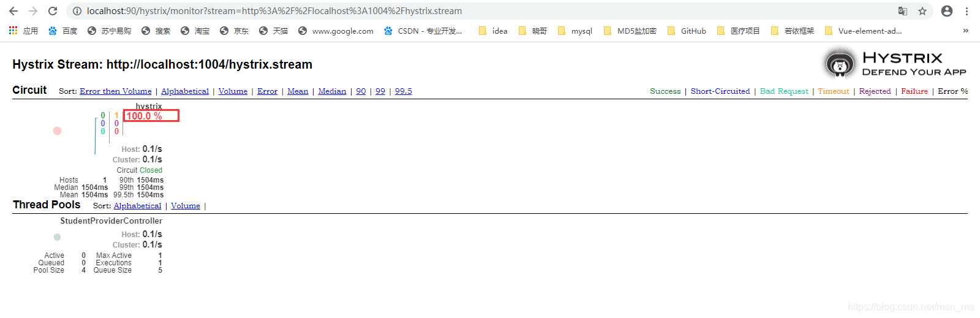The width and height of the screenshot is (980, 318).
Task: Open the 若依框架 bookmark folder
Action: coord(792,31)
